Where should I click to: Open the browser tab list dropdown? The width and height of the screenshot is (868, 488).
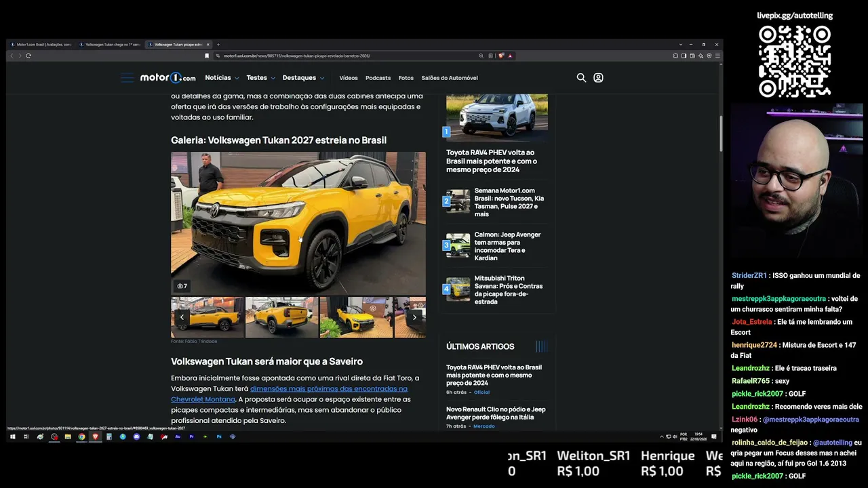point(681,45)
